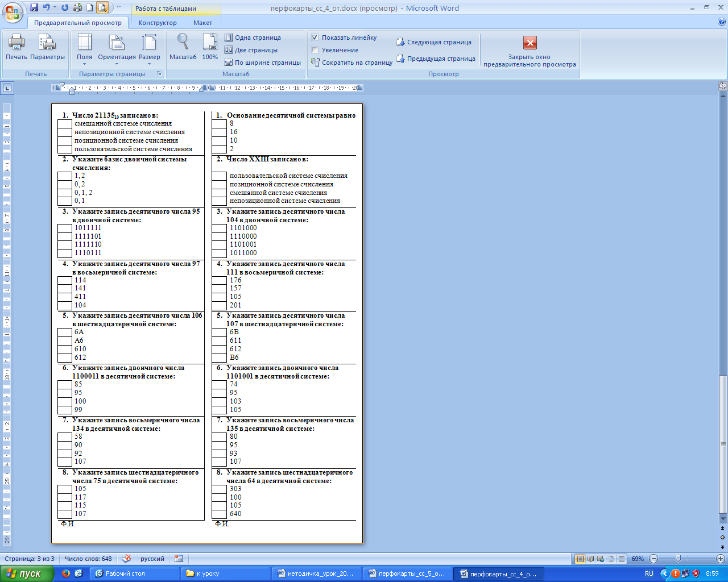Expand Quick Access toolbar customize arrow

pyautogui.click(x=119, y=7)
